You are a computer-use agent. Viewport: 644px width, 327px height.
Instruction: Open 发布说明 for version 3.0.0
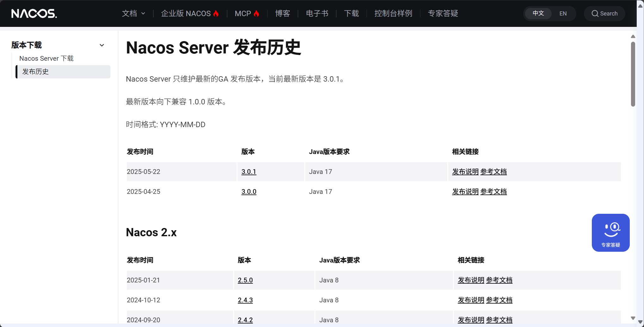465,192
